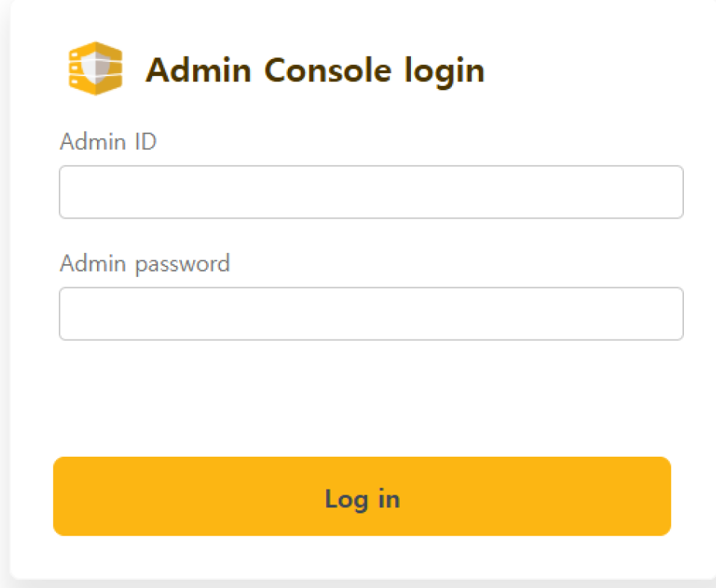The height and width of the screenshot is (588, 716).
Task: Click the Admin Console login heading
Action: (x=315, y=70)
